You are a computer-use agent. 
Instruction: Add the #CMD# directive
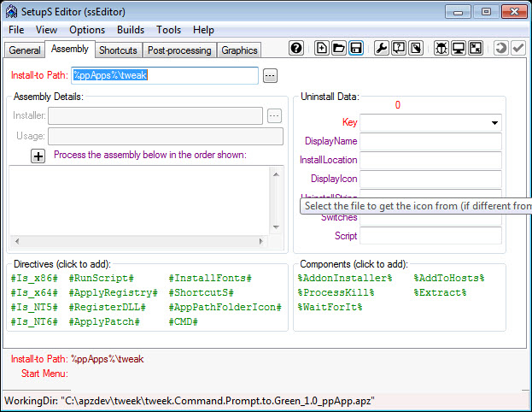[x=184, y=321]
